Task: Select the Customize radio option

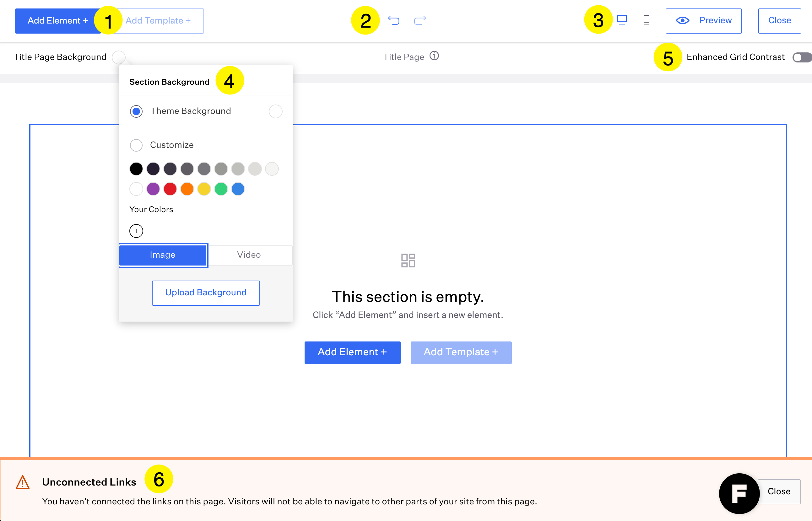Action: pyautogui.click(x=136, y=145)
